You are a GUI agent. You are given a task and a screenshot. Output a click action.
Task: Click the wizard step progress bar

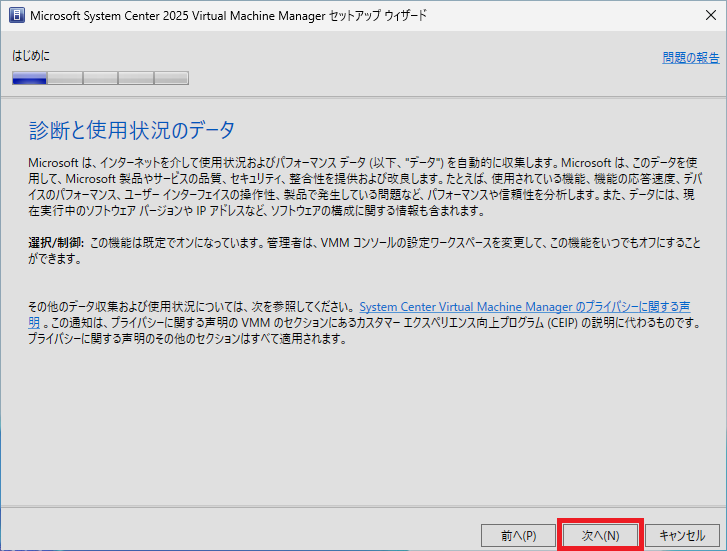coord(101,78)
